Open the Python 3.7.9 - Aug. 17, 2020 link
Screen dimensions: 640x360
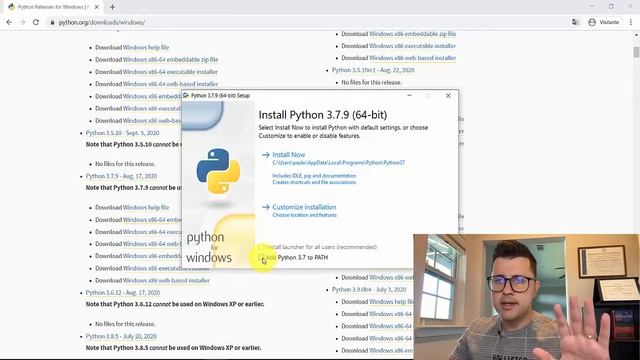(x=121, y=176)
